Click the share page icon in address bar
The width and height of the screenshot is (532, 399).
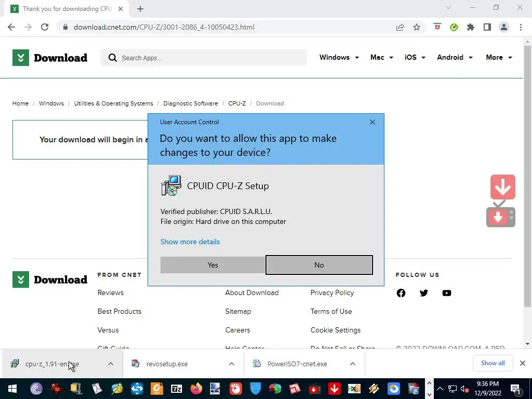click(x=400, y=27)
